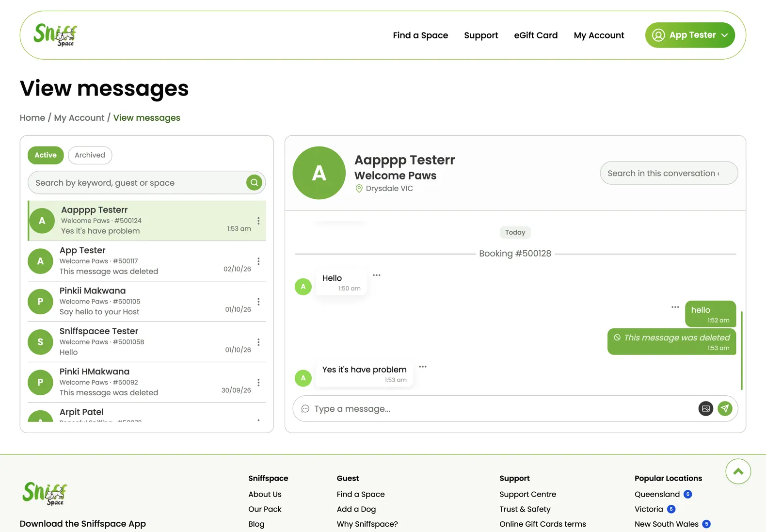
Task: Open options menu for Sniffspacee Tester conversation
Action: [x=258, y=342]
